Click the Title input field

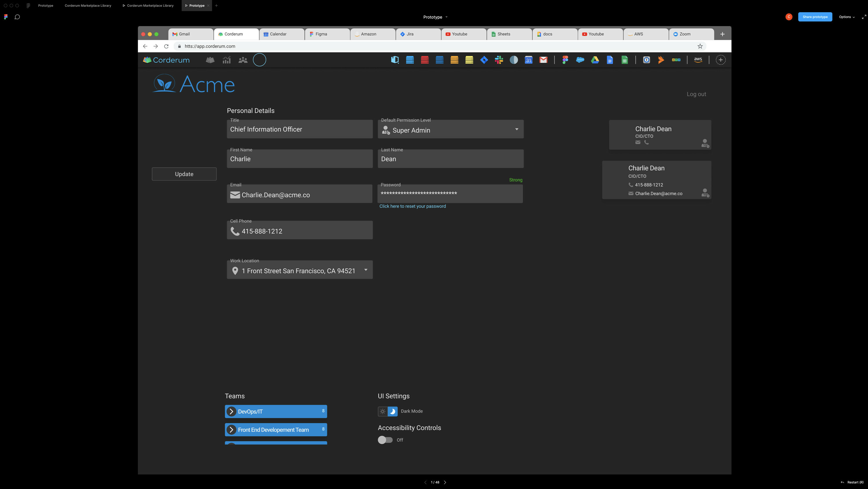point(300,129)
